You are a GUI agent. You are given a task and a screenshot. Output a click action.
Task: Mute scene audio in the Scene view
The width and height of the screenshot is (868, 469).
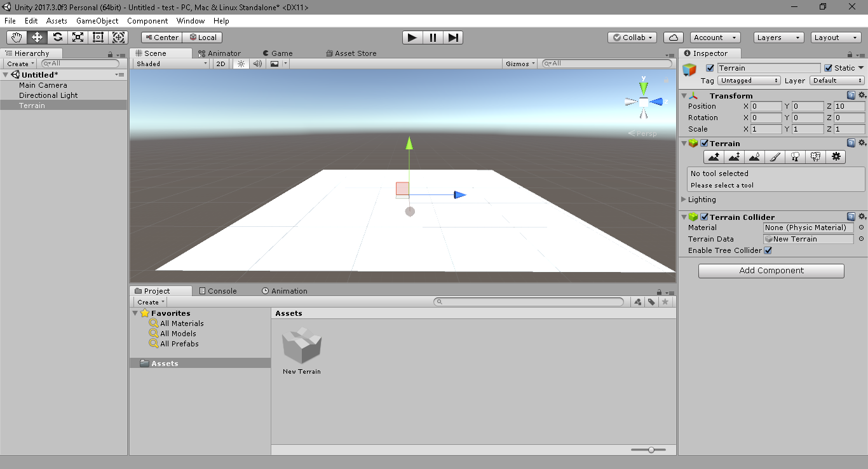(257, 63)
